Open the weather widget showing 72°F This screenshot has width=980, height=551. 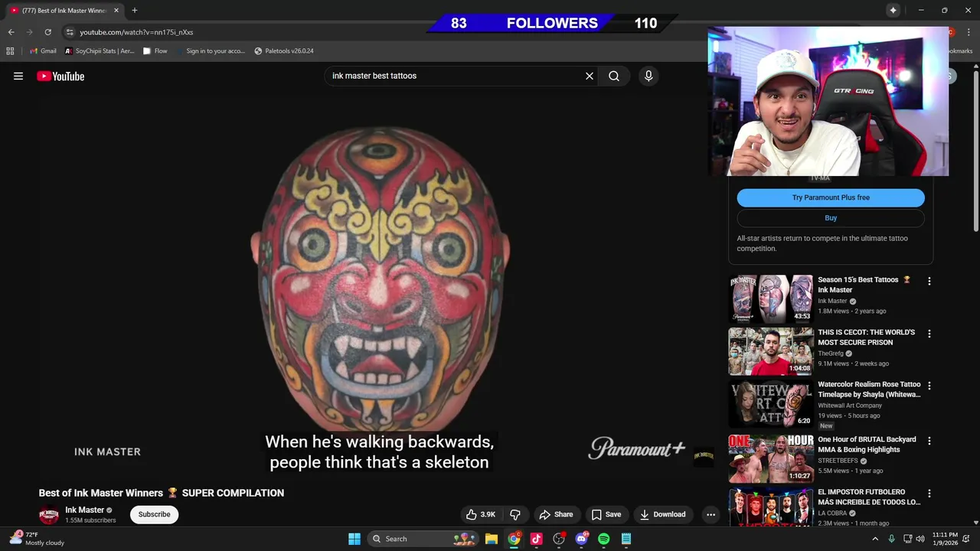37,539
